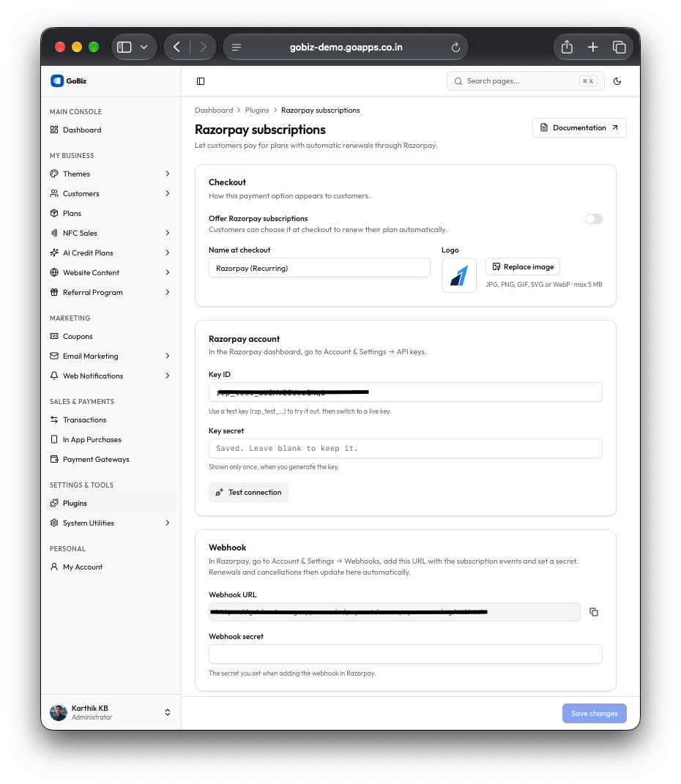Copy the Webhook URL
Viewport: 681px width, 784px height.
(x=594, y=612)
